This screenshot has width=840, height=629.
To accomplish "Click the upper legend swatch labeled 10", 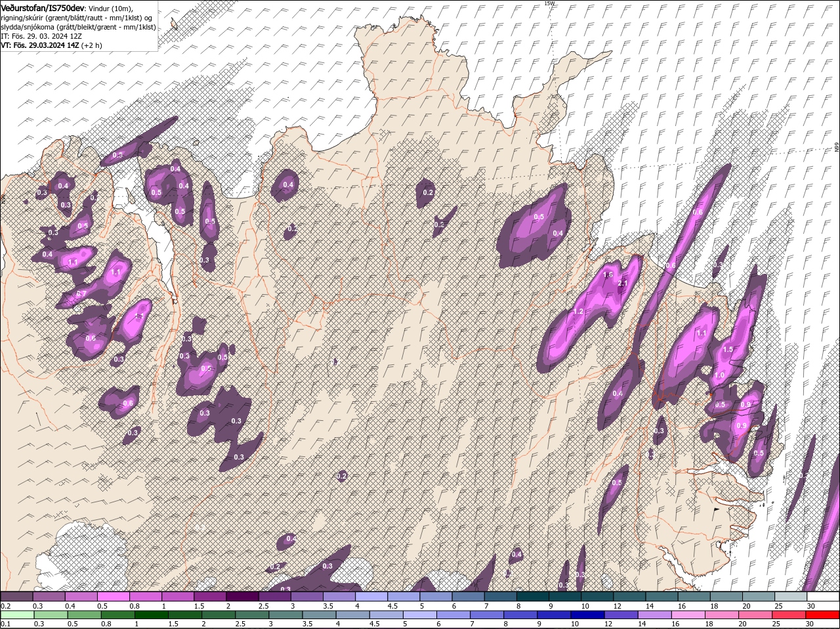I will (x=598, y=597).
